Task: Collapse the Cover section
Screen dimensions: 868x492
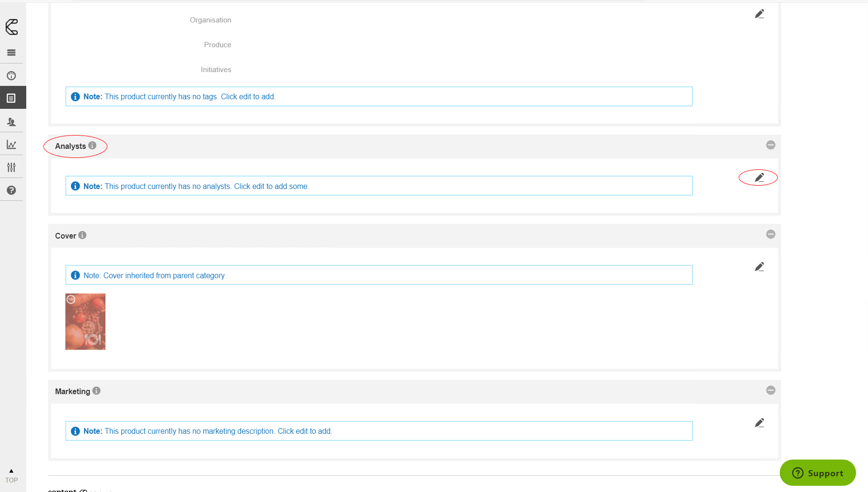Action: click(771, 234)
